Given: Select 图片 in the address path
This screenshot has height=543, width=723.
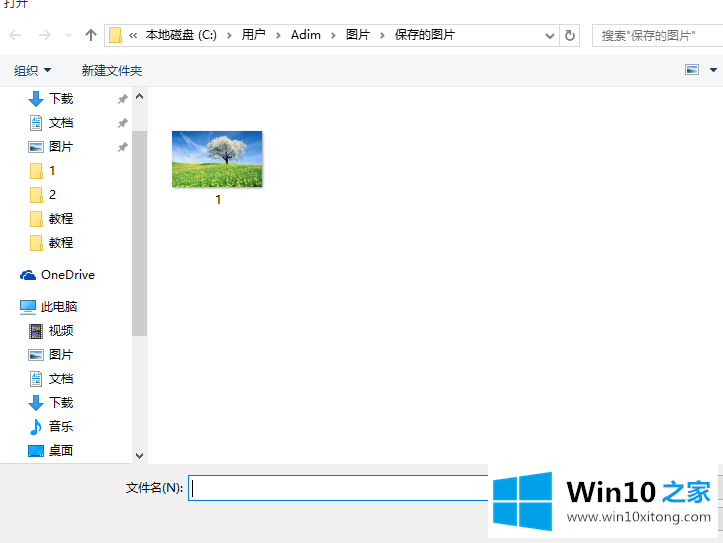Looking at the screenshot, I should point(358,35).
